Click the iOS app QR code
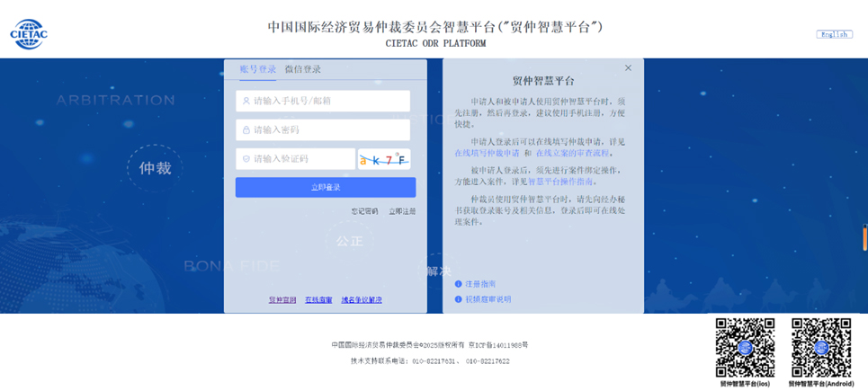868x391 pixels. (x=745, y=348)
